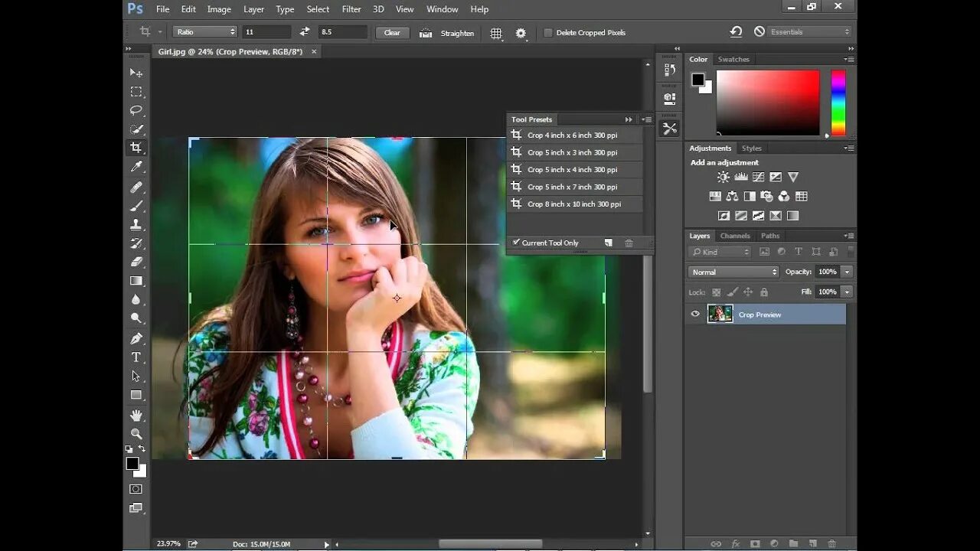The image size is (980, 551).
Task: Open crop overlay grid options
Action: coord(496,33)
